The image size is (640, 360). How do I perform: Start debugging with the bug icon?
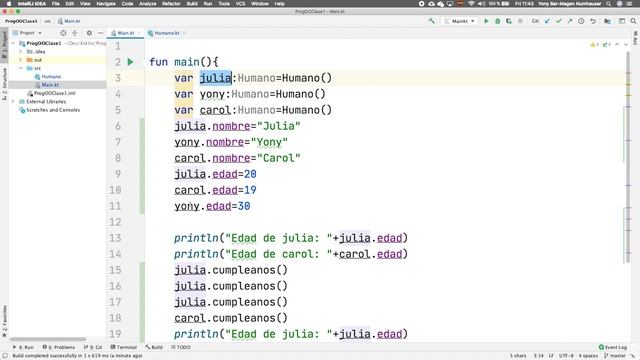click(x=498, y=21)
